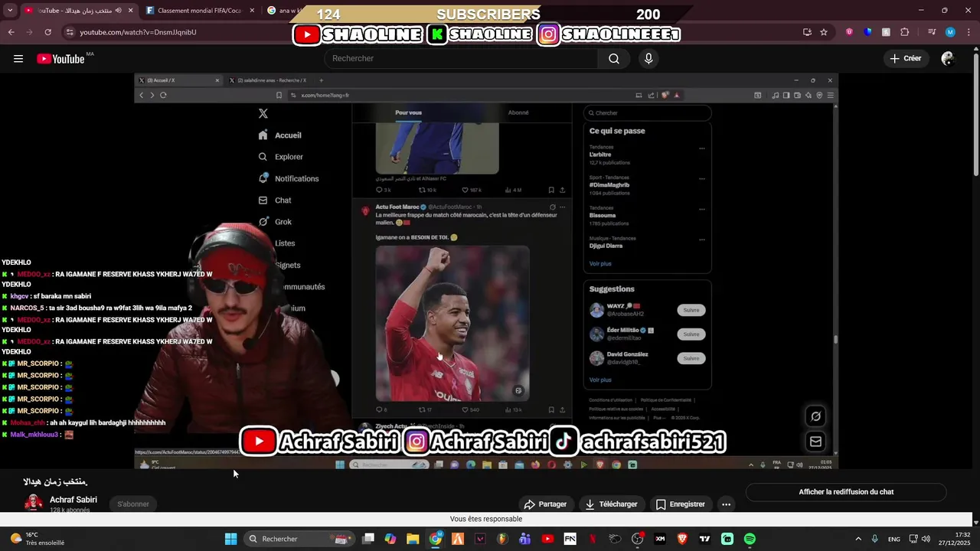Open the Chrome profile 'M' avatar

coord(950,32)
